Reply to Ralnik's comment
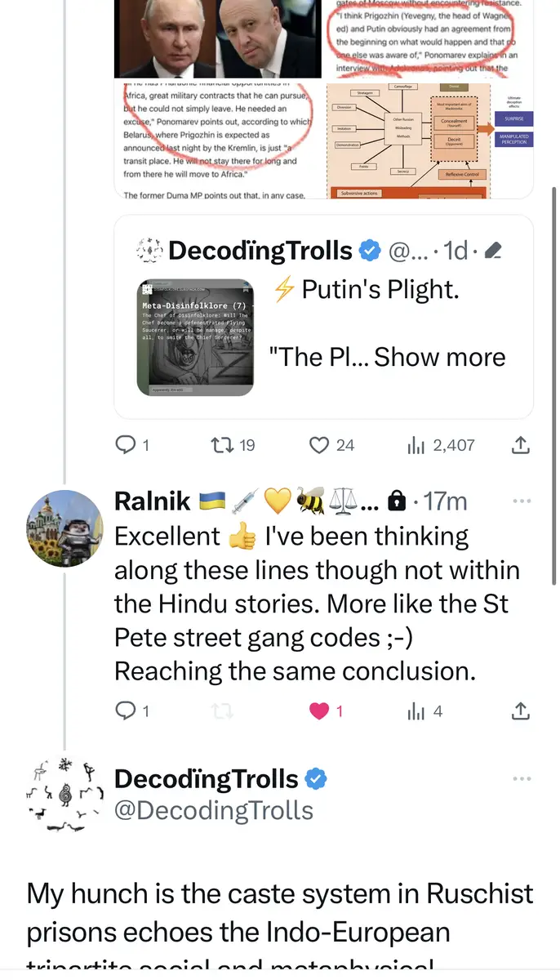The height and width of the screenshot is (980, 560). click(125, 711)
